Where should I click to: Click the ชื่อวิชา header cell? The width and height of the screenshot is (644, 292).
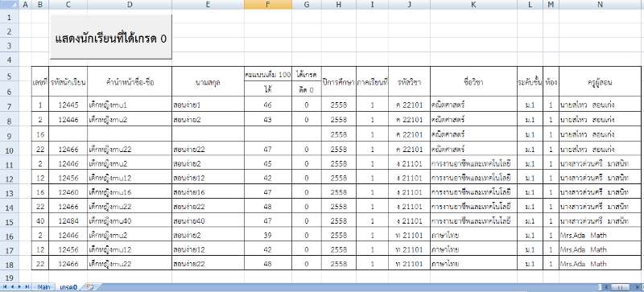[x=473, y=82]
